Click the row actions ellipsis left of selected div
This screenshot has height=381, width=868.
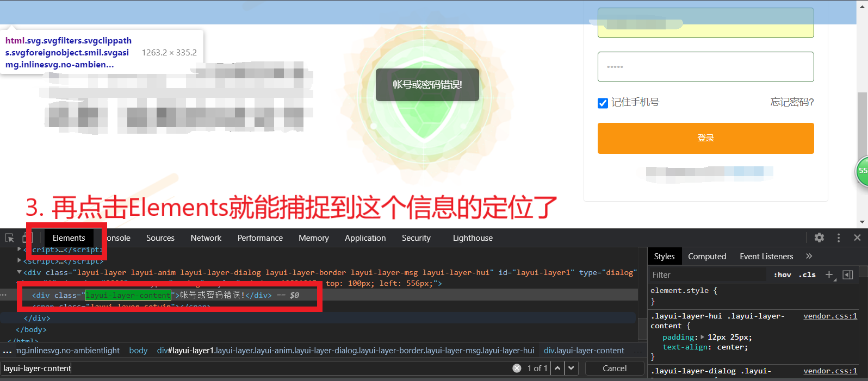pyautogui.click(x=4, y=295)
